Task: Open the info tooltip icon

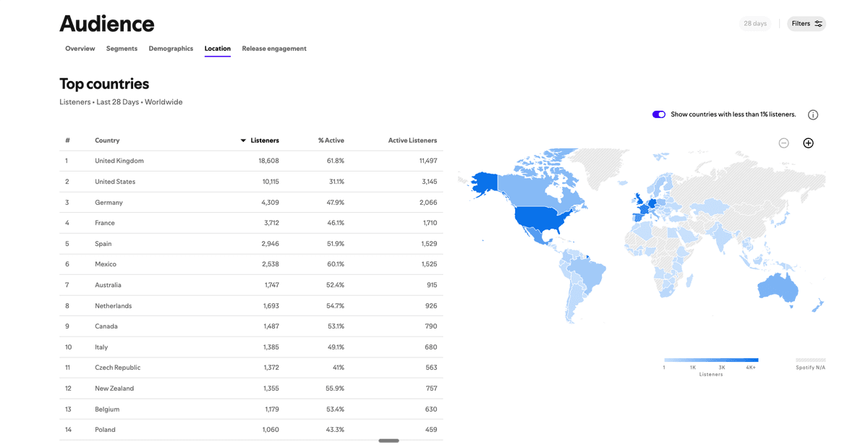Action: tap(813, 115)
